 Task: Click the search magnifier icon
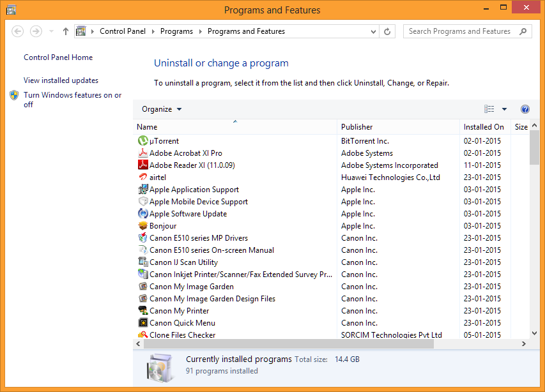pyautogui.click(x=523, y=31)
